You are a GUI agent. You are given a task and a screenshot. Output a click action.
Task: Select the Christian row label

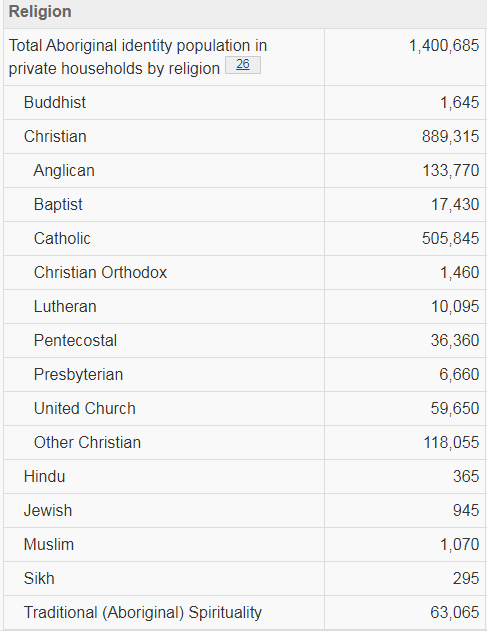pyautogui.click(x=55, y=136)
